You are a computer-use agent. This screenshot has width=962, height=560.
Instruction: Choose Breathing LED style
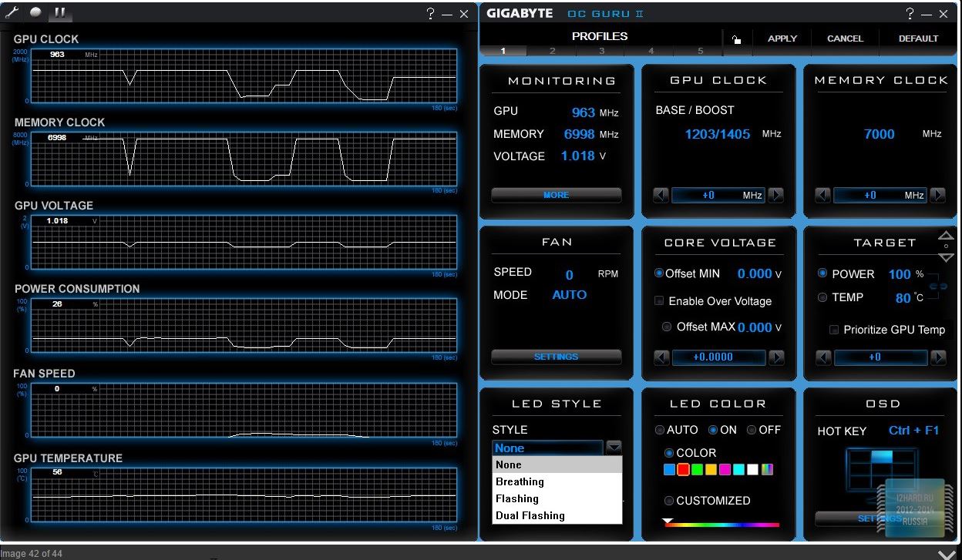coord(557,481)
